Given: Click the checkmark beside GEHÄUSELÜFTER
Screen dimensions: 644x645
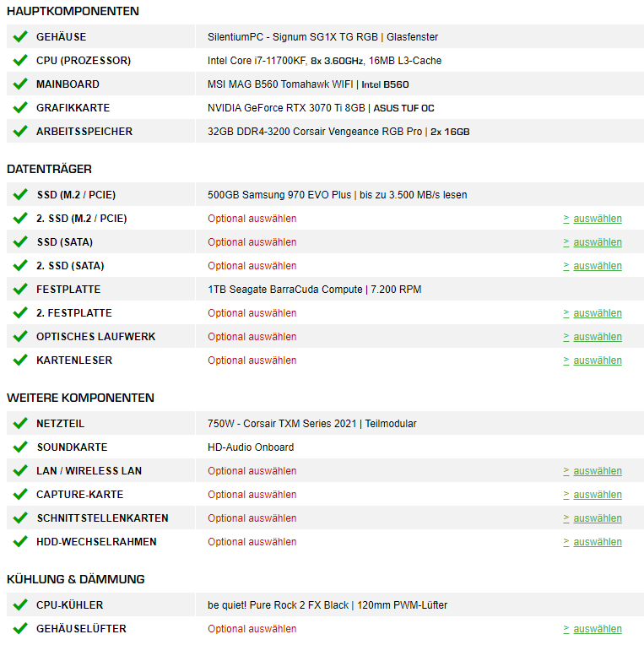Looking at the screenshot, I should point(20,628).
